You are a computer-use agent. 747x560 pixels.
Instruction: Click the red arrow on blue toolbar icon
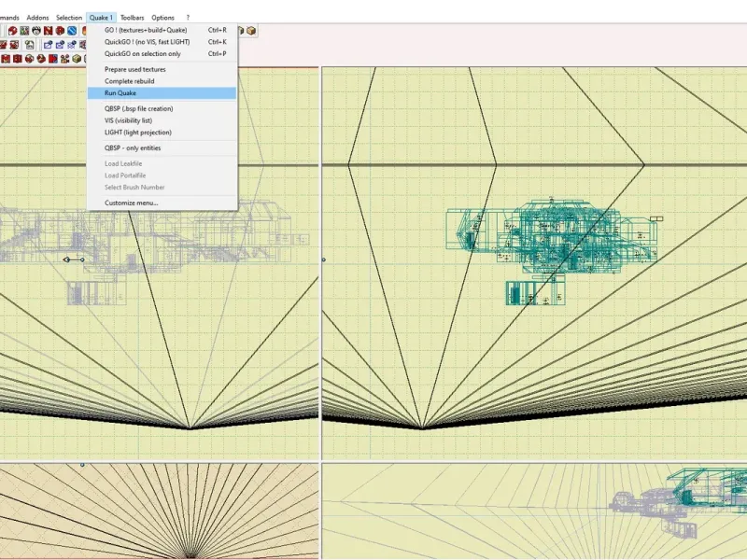tap(53, 59)
